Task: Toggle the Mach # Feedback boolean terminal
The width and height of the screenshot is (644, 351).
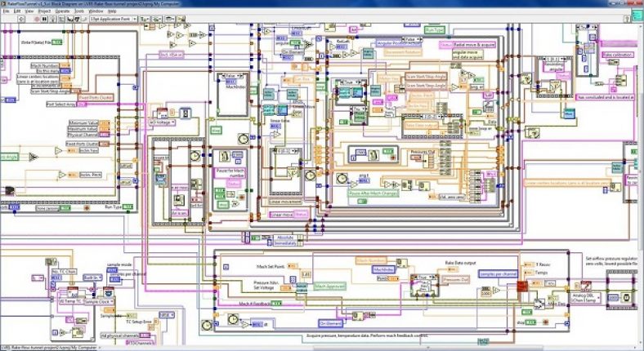Action: [x=276, y=304]
